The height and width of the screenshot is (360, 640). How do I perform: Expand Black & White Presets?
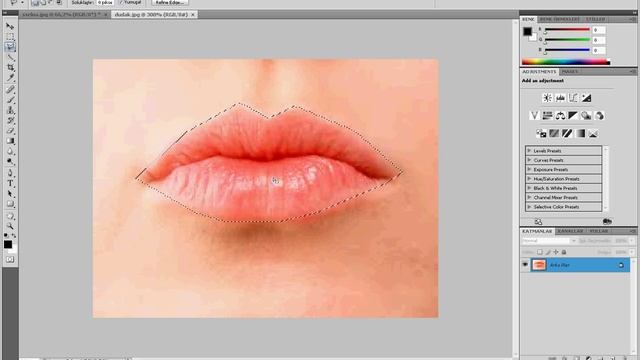pyautogui.click(x=529, y=188)
